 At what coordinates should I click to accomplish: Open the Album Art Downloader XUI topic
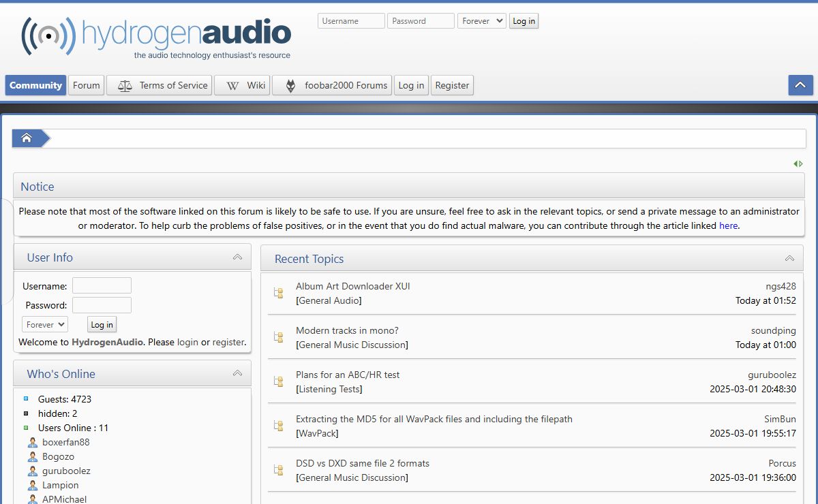tap(353, 286)
